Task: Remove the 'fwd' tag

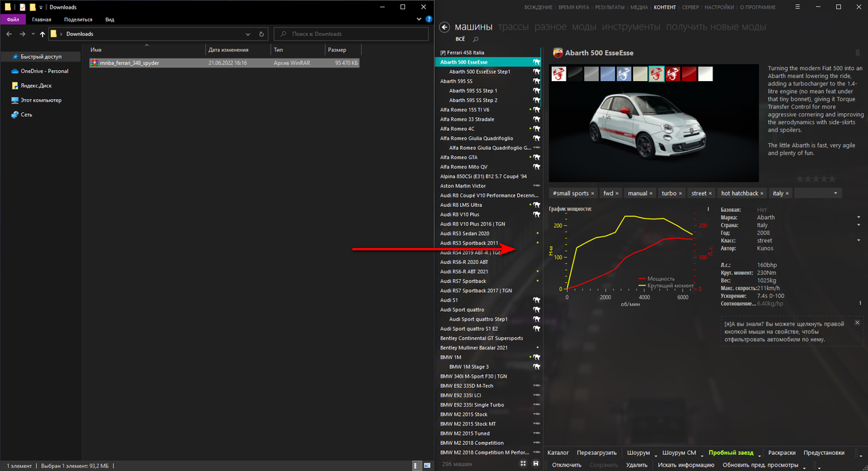Action: pos(617,194)
